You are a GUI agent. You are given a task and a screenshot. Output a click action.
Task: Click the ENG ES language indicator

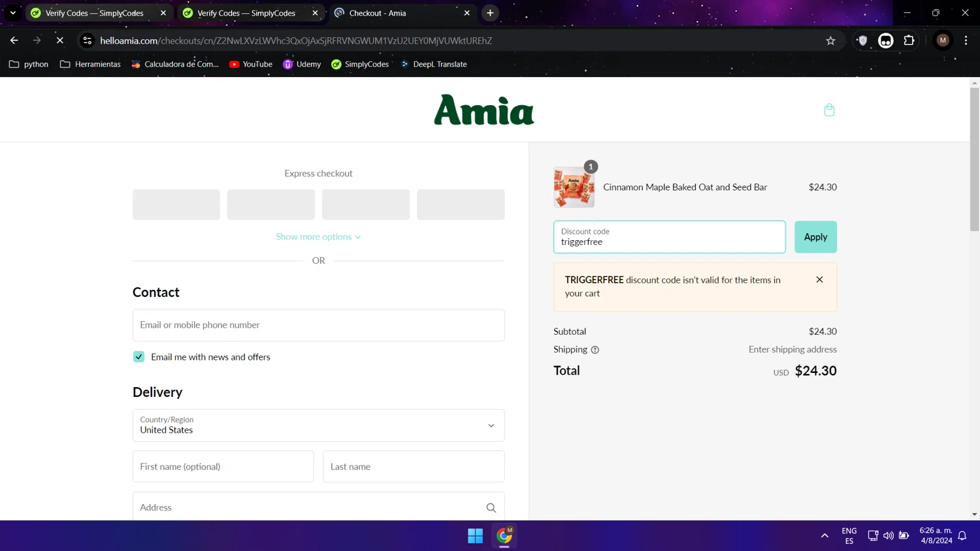tap(849, 536)
